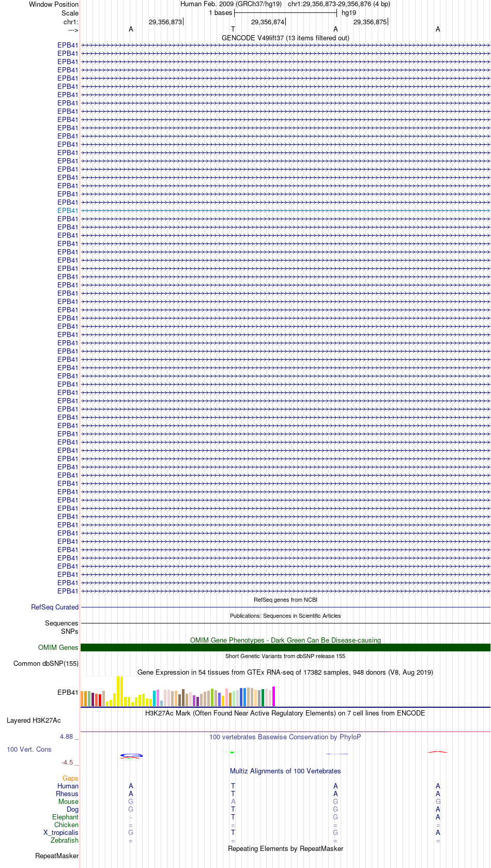Click the 'Sequences SNPs' publications track label
Viewport: 491px width, 868px height.
pos(62,627)
